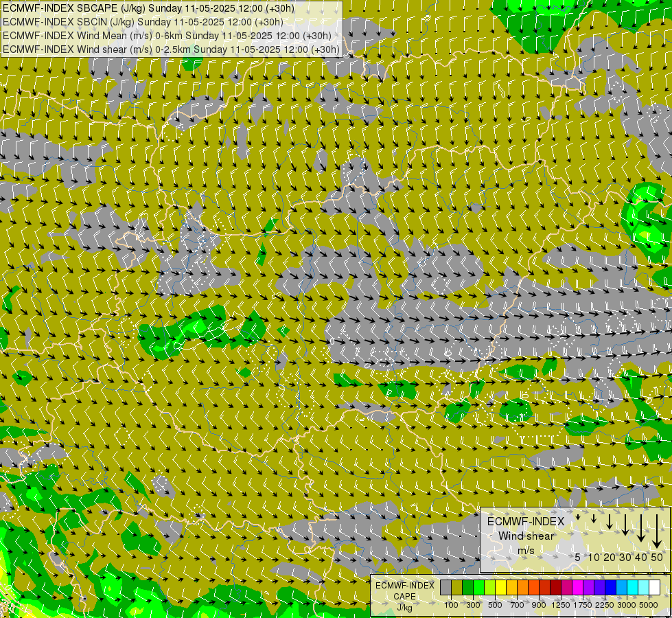Select the 50 m/s wind shear legend arrow
The width and height of the screenshot is (672, 618).
pos(657,531)
